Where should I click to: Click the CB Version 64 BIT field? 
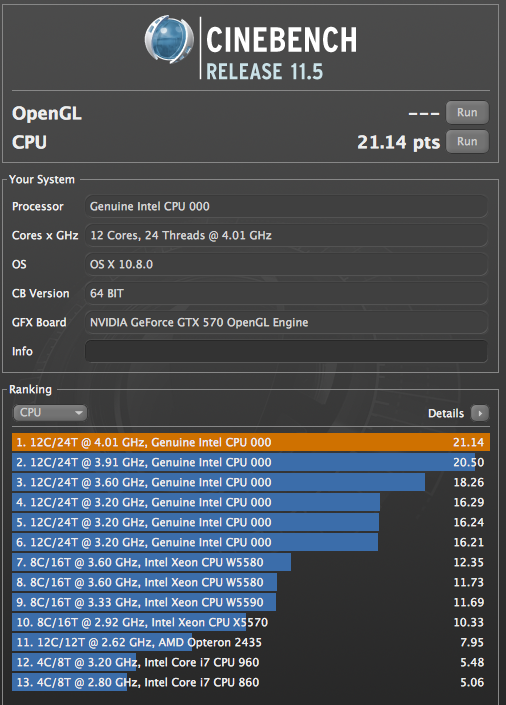(286, 293)
